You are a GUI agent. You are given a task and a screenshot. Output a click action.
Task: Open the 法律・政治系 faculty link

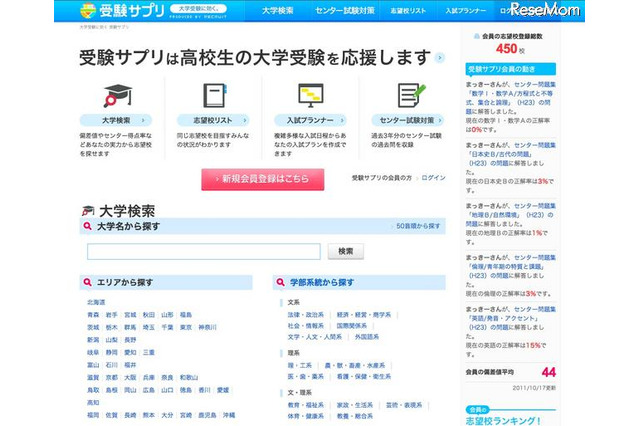(306, 315)
